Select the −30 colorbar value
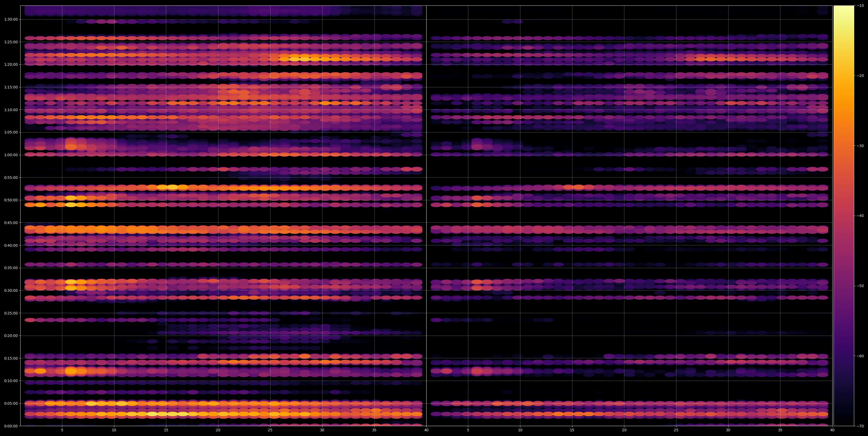 point(860,146)
